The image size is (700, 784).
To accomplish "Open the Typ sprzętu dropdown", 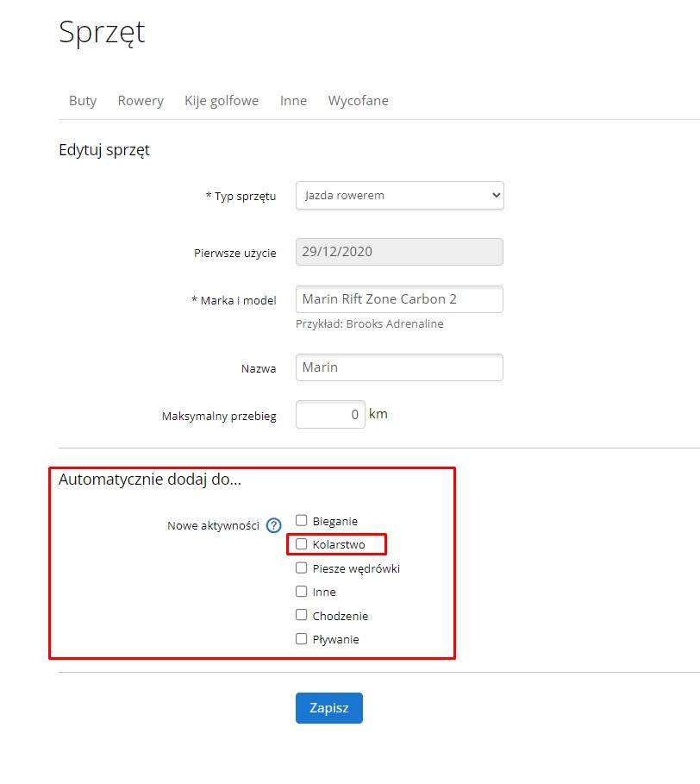I will point(400,196).
